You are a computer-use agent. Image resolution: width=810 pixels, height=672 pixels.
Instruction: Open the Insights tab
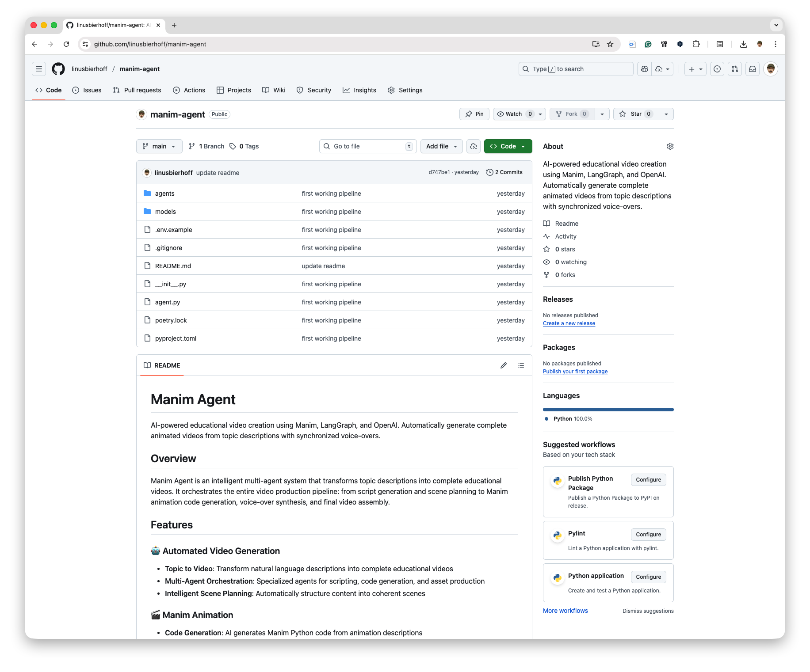coord(359,90)
